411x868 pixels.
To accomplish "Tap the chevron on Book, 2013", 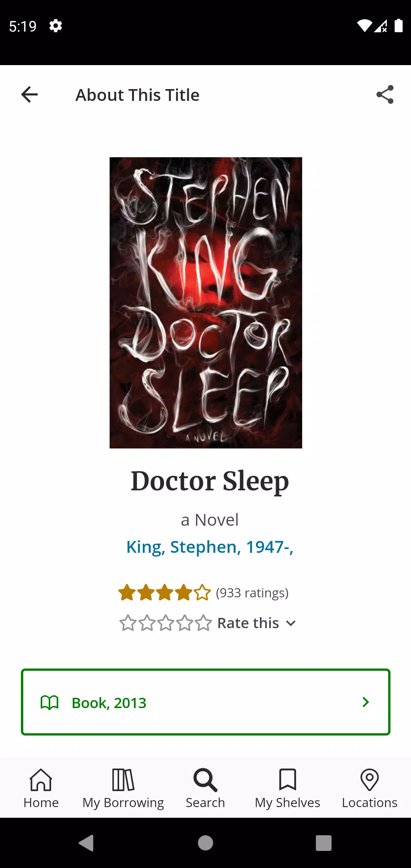I will [x=366, y=702].
